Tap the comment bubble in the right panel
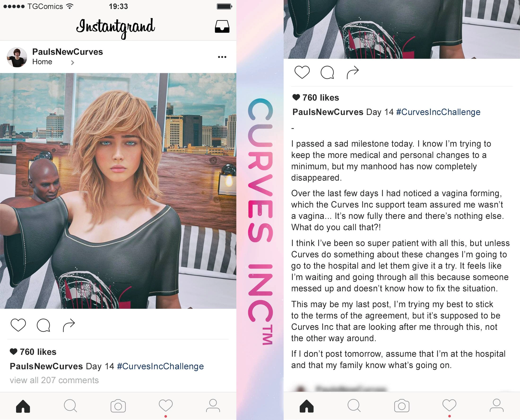This screenshot has height=420, width=520. point(327,72)
